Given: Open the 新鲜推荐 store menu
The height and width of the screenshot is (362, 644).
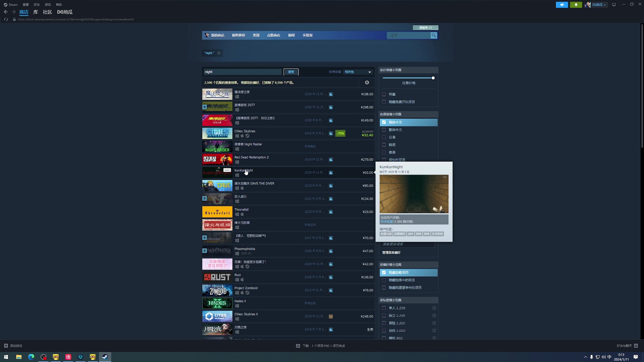Looking at the screenshot, I should tap(238, 35).
